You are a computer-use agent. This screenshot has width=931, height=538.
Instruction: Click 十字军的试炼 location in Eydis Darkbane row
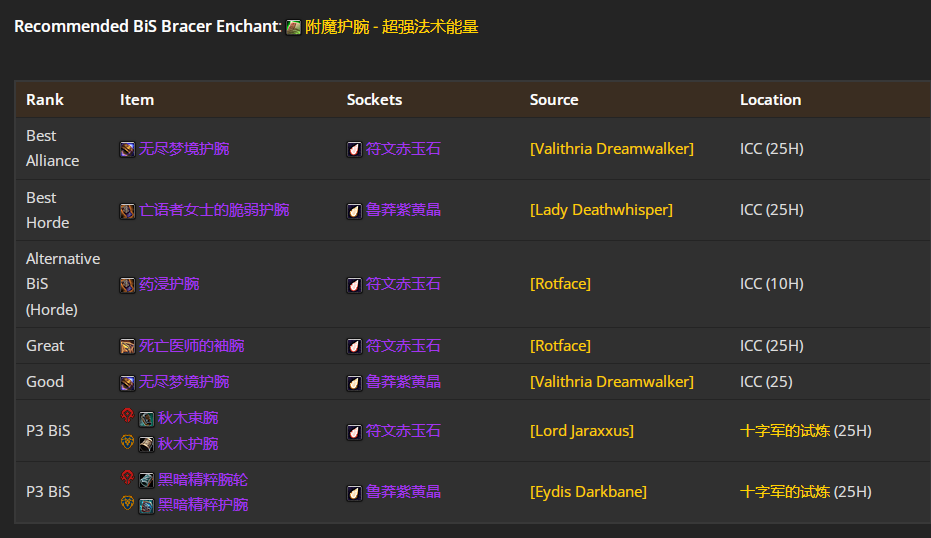(x=785, y=492)
